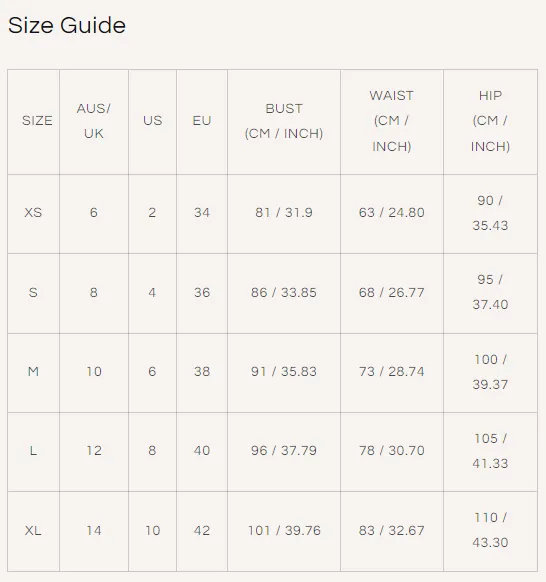Click the XS size row label
Screen dimensions: 546x582
pyautogui.click(x=33, y=213)
